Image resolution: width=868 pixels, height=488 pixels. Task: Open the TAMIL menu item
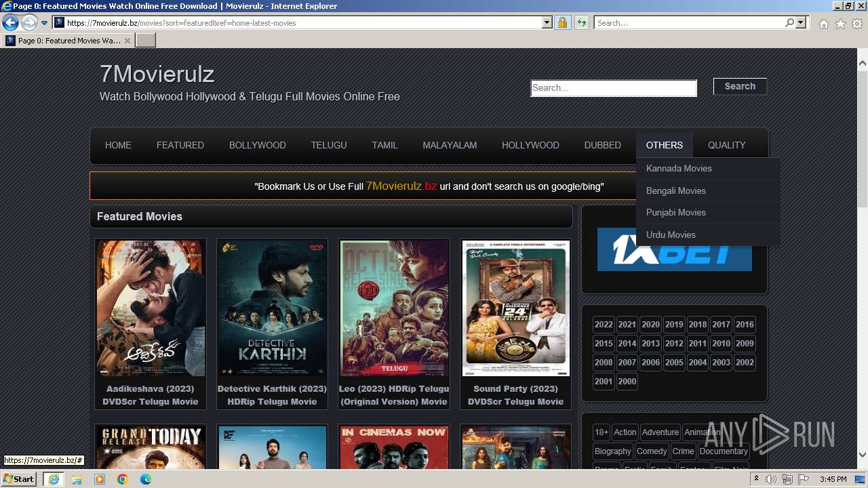[384, 145]
